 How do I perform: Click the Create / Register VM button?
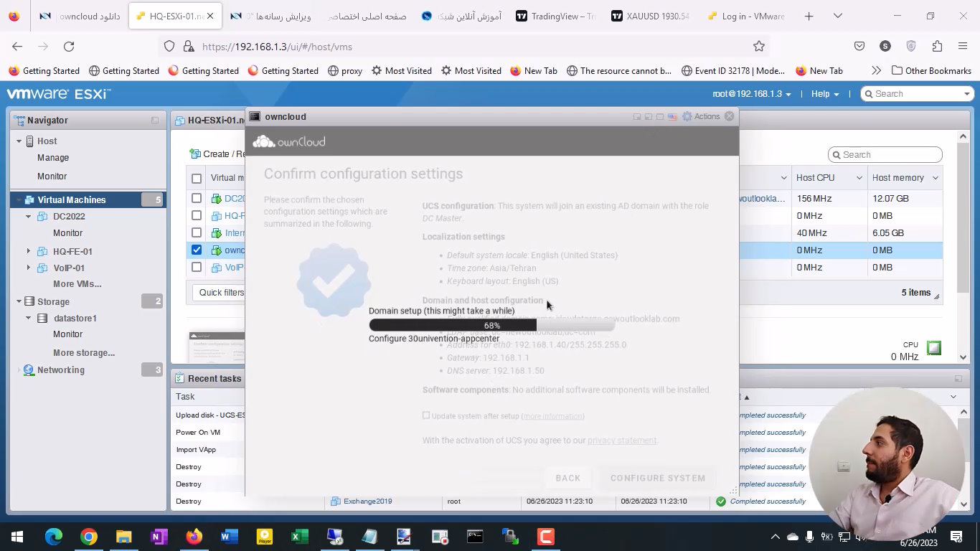(x=217, y=154)
